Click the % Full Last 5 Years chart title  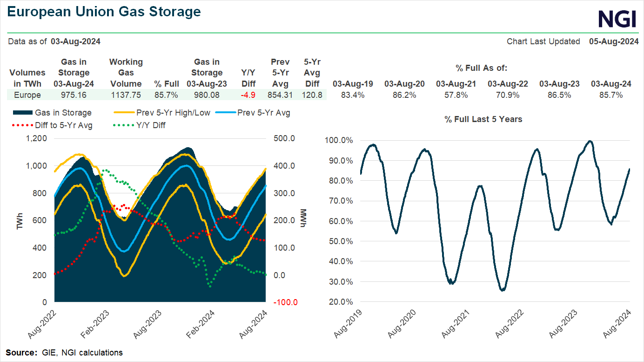point(483,119)
